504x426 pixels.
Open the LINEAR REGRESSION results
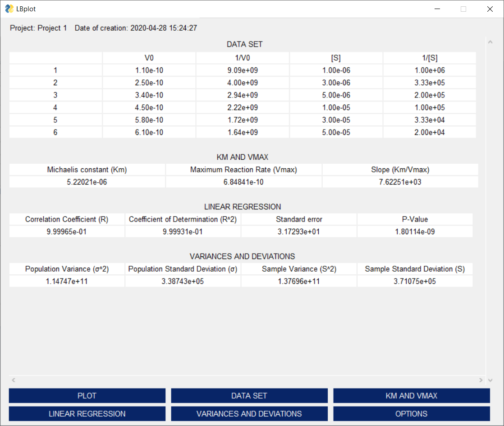pyautogui.click(x=87, y=413)
